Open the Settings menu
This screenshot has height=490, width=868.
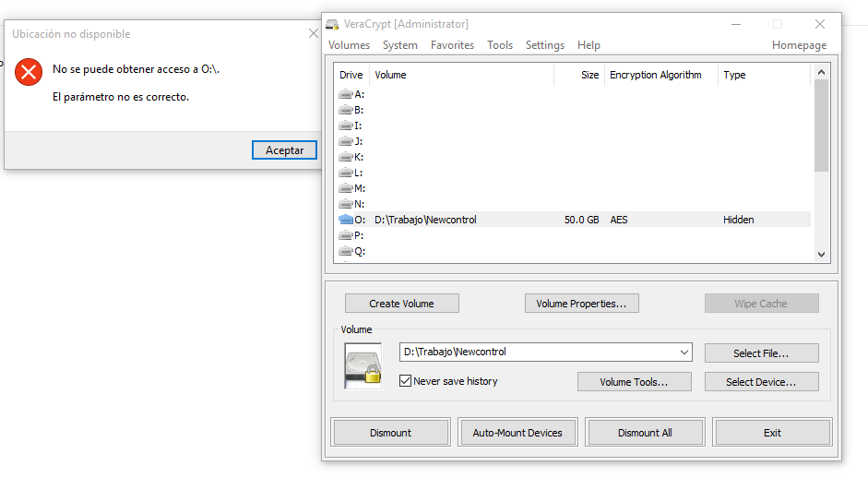(545, 45)
